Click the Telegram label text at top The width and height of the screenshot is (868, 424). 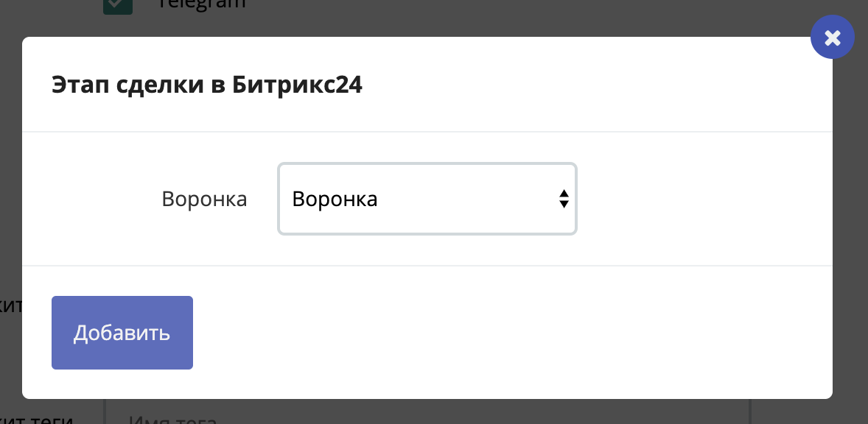[x=201, y=4]
